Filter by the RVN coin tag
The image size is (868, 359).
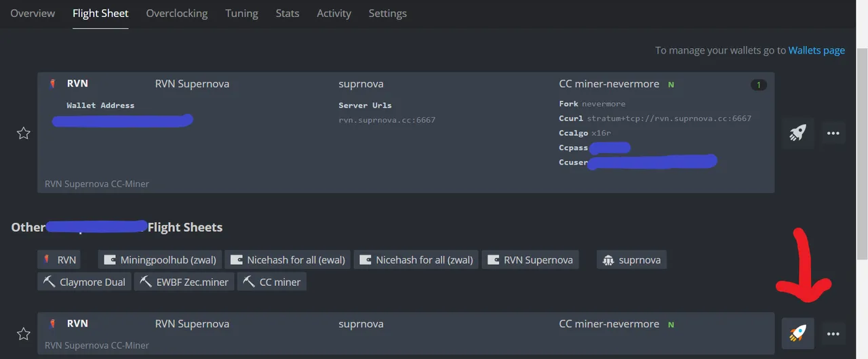coord(59,260)
